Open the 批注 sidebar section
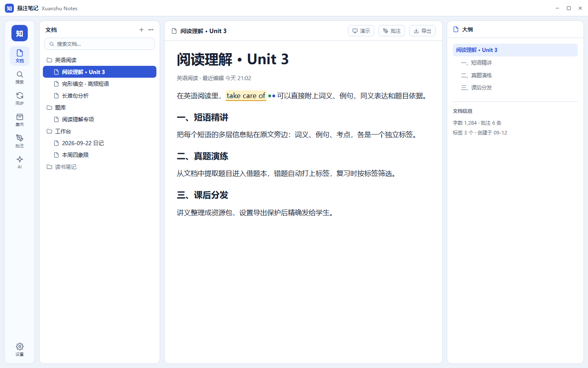 pyautogui.click(x=20, y=141)
